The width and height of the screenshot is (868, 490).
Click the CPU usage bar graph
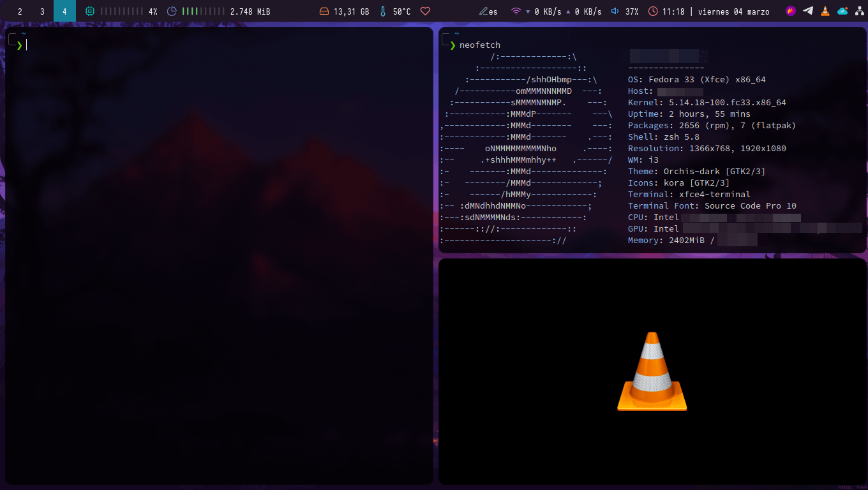(x=122, y=11)
